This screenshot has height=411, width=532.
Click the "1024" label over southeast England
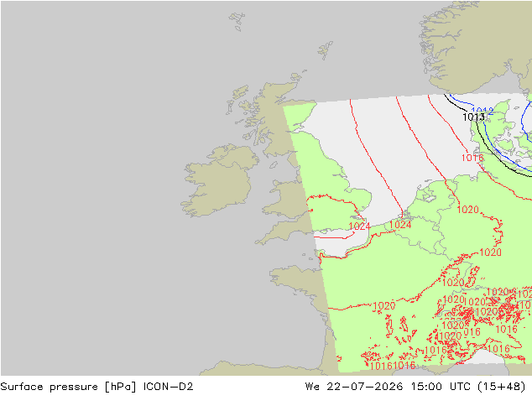coord(360,226)
